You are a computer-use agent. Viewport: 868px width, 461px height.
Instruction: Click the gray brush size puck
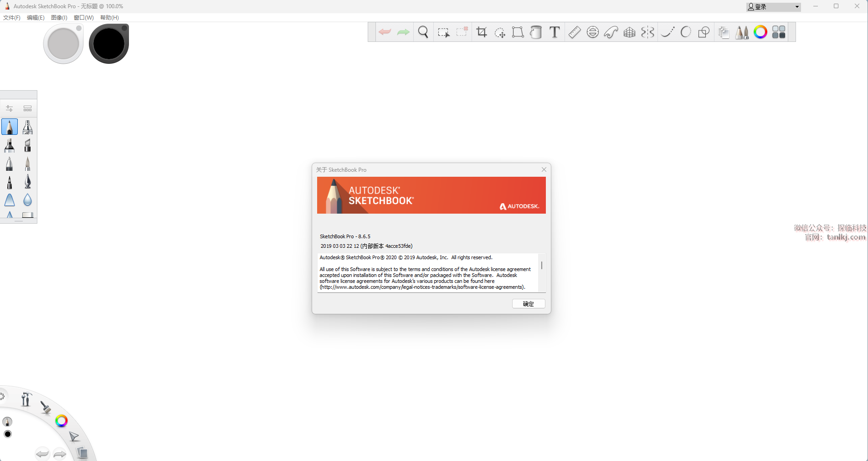[x=63, y=44]
